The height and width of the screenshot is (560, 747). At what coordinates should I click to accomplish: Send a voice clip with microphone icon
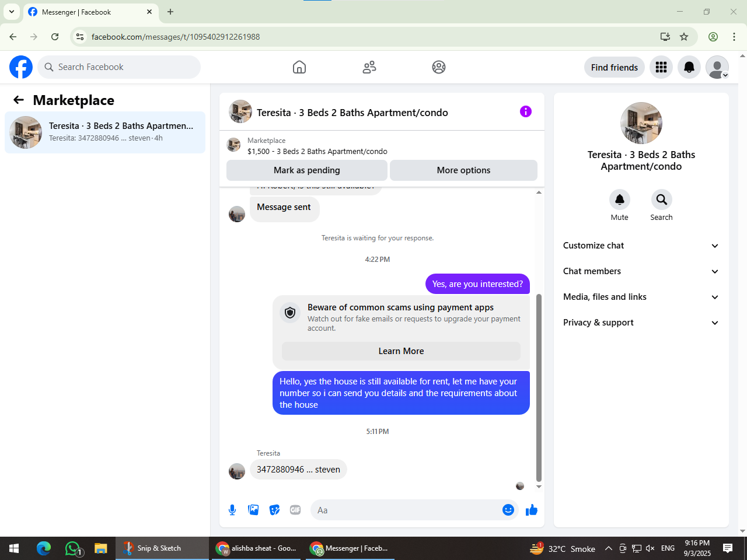coord(232,510)
